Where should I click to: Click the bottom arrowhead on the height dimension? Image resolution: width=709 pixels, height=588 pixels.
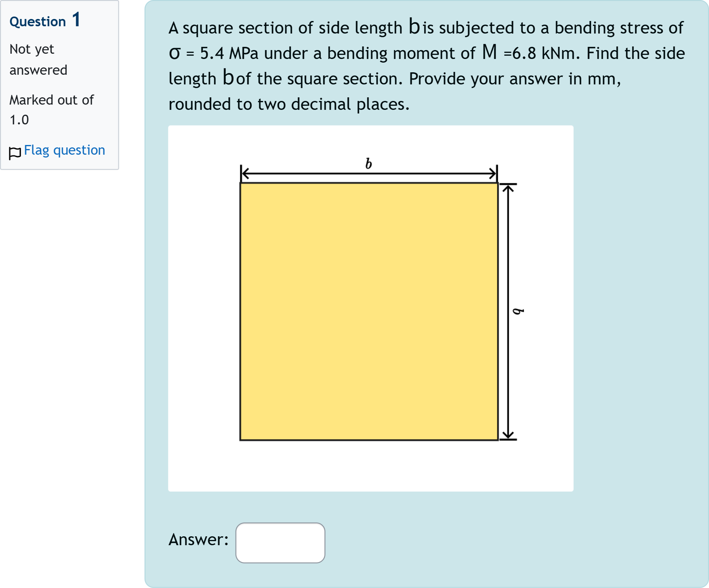coord(507,434)
